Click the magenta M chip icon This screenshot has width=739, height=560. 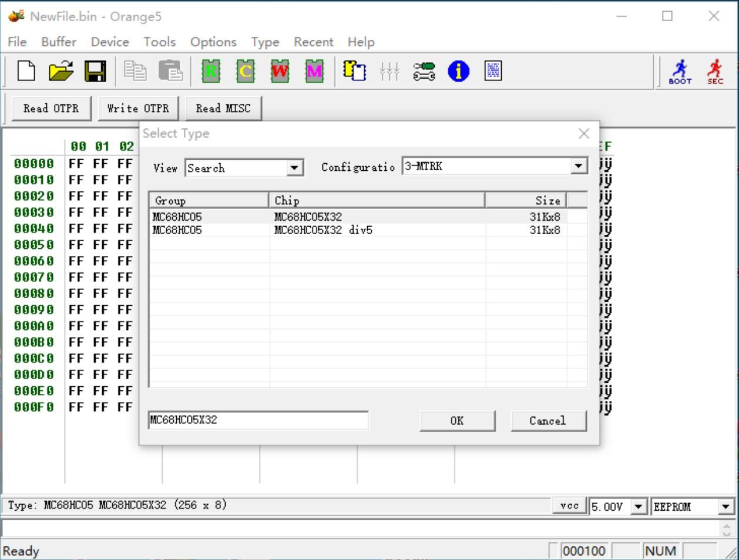click(x=314, y=72)
